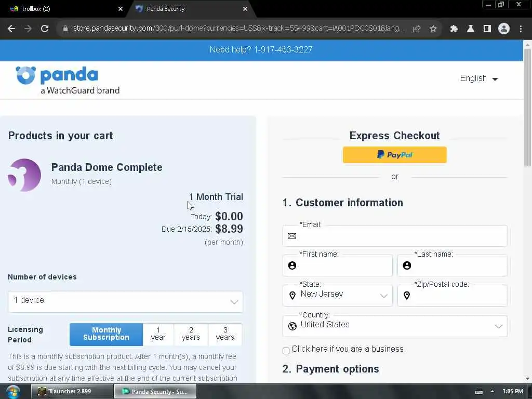The width and height of the screenshot is (532, 399).
Task: Bookmark this page with the star icon
Action: 433,29
